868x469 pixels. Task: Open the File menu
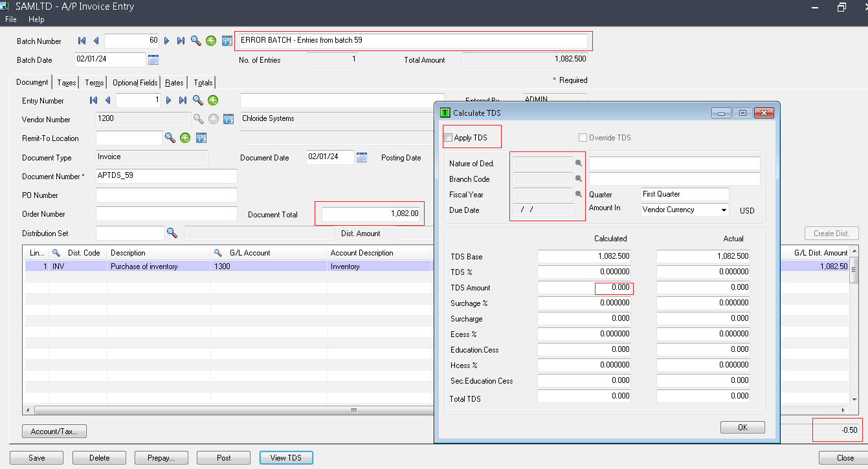[10, 19]
